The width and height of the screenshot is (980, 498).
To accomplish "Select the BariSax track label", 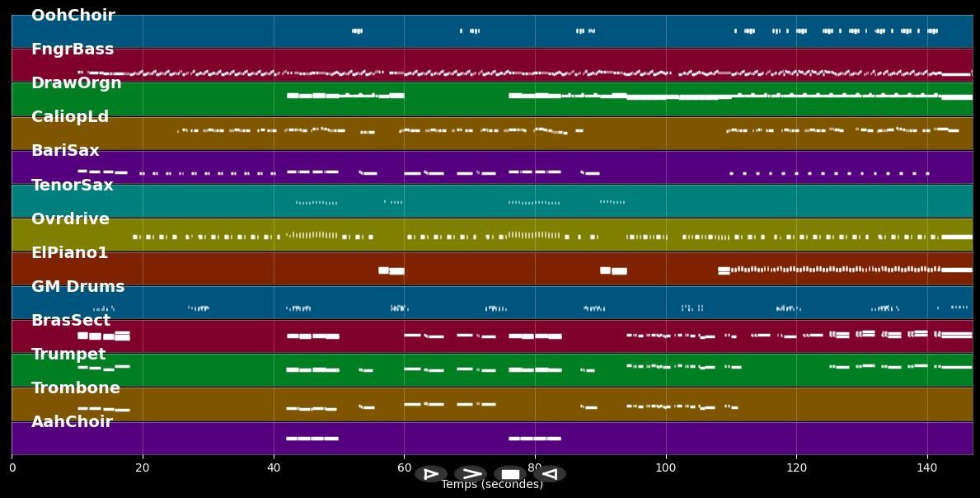I will tap(65, 151).
